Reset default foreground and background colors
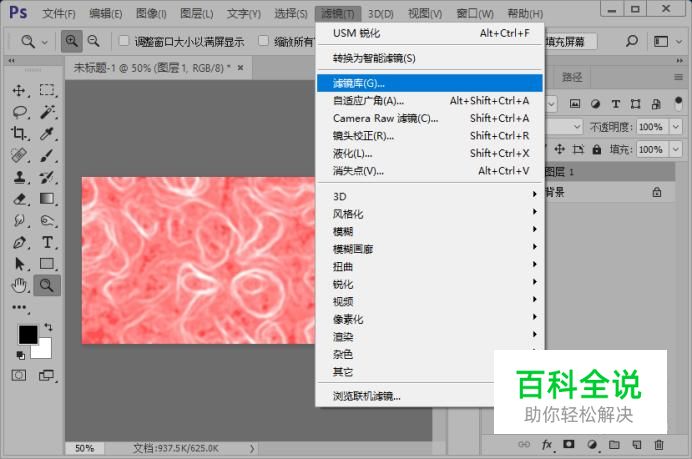Screen dimensions: 692x459 (x=20, y=355)
